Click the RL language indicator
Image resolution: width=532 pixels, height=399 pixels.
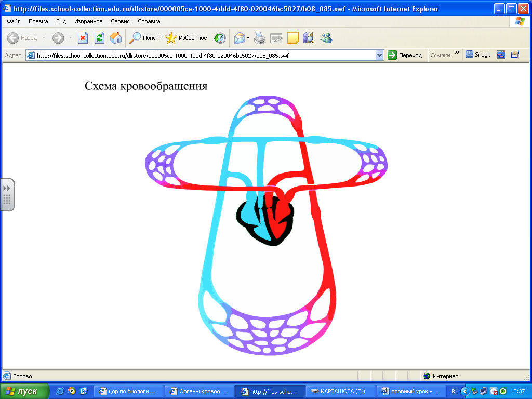455,391
